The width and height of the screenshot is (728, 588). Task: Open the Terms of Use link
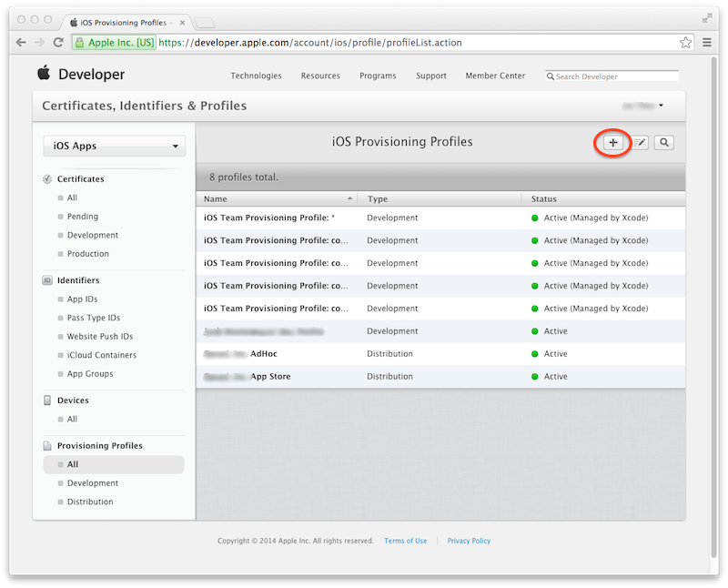tap(405, 540)
